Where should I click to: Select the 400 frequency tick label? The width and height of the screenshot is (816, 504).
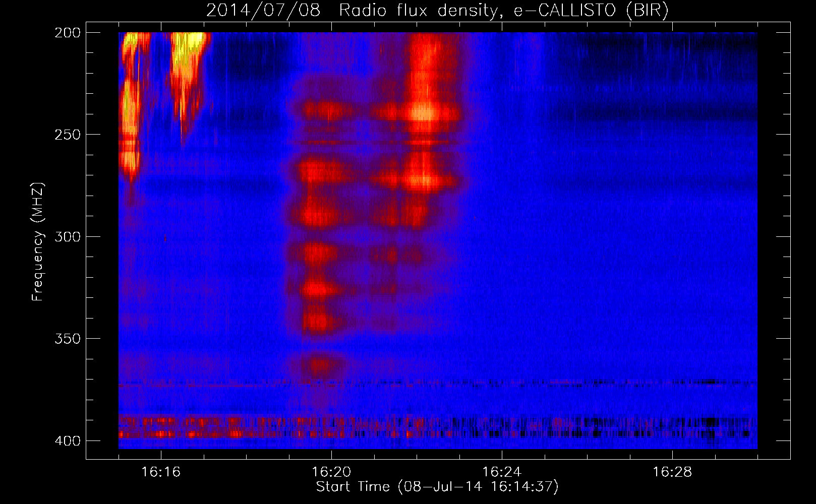(67, 440)
